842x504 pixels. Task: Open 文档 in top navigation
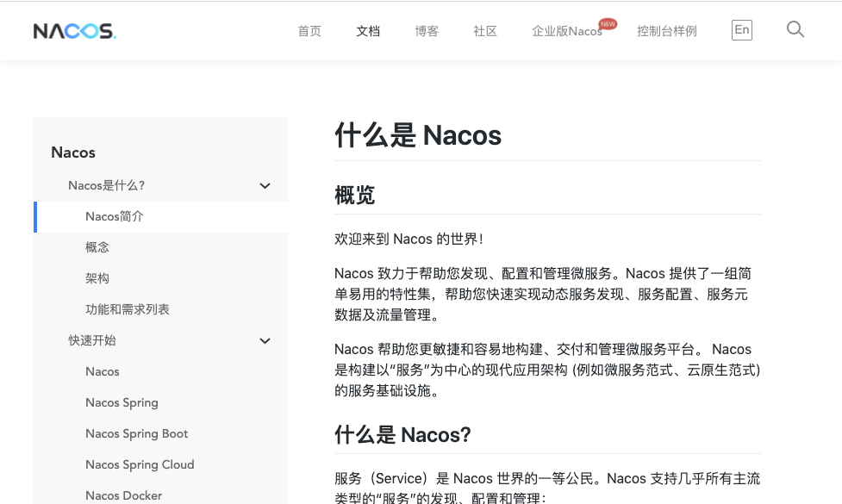[368, 31]
